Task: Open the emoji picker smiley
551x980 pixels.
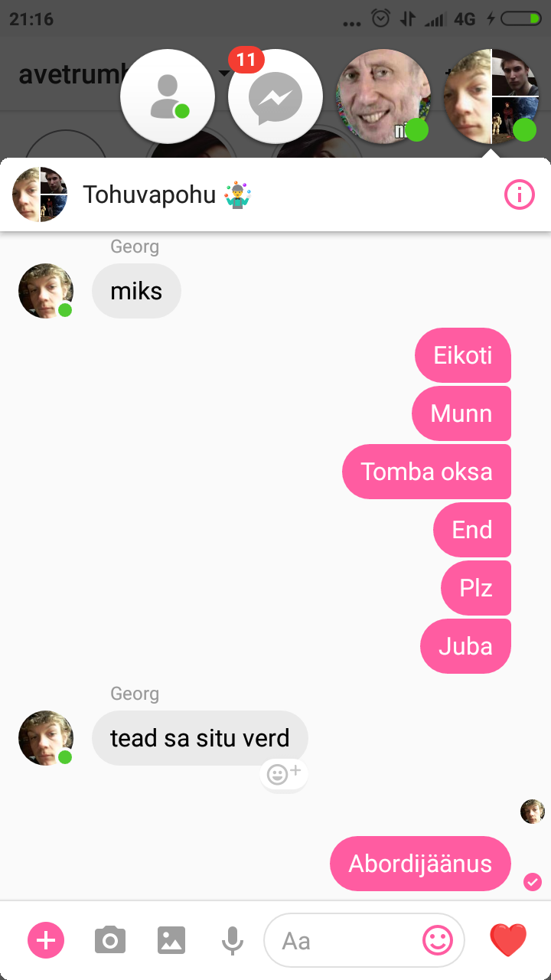Action: point(438,939)
